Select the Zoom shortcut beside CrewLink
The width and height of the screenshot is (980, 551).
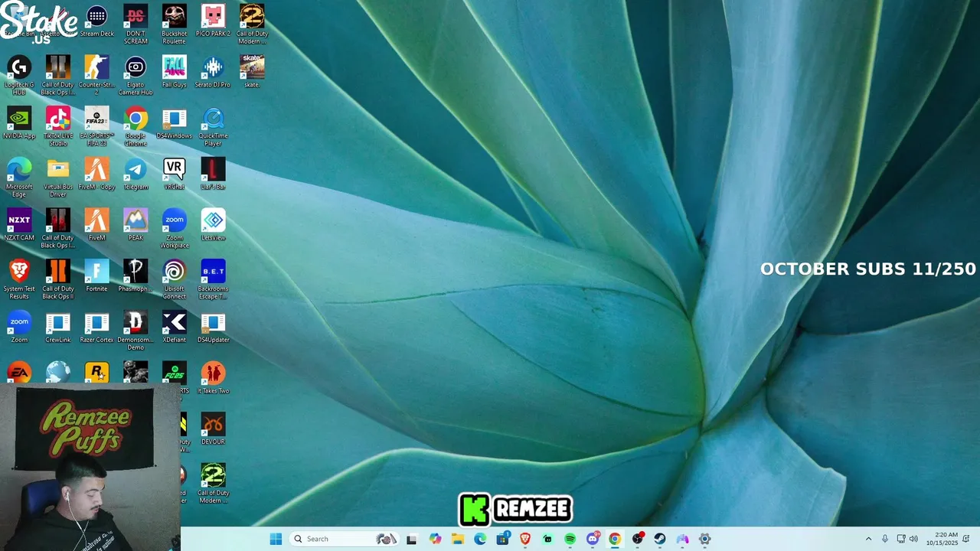point(19,327)
